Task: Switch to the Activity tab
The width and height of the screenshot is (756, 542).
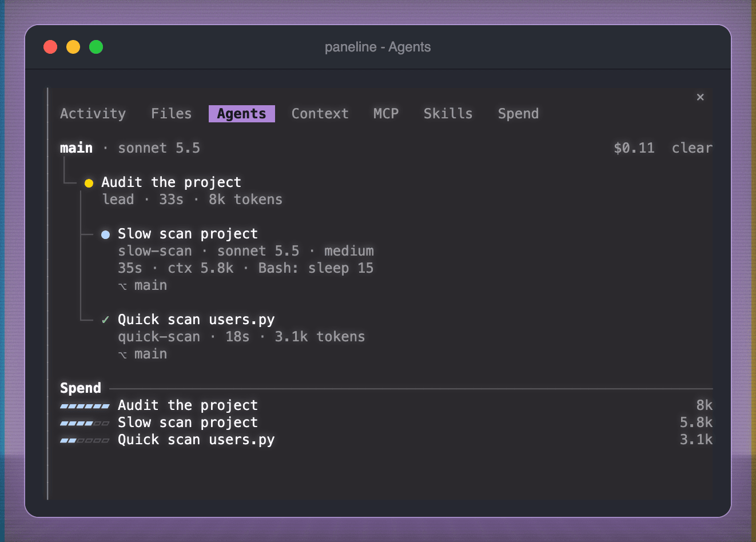Action: coord(93,114)
